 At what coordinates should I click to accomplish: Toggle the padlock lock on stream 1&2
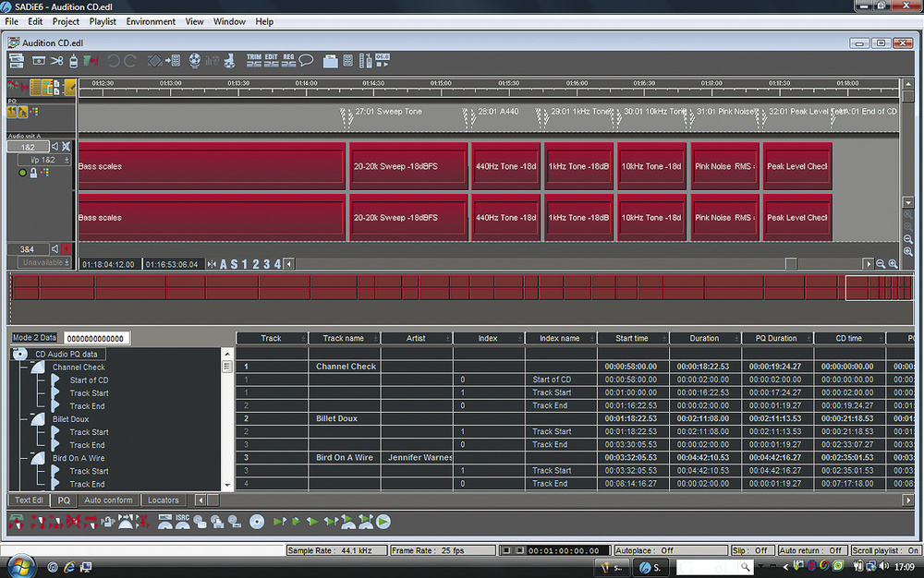(x=33, y=173)
